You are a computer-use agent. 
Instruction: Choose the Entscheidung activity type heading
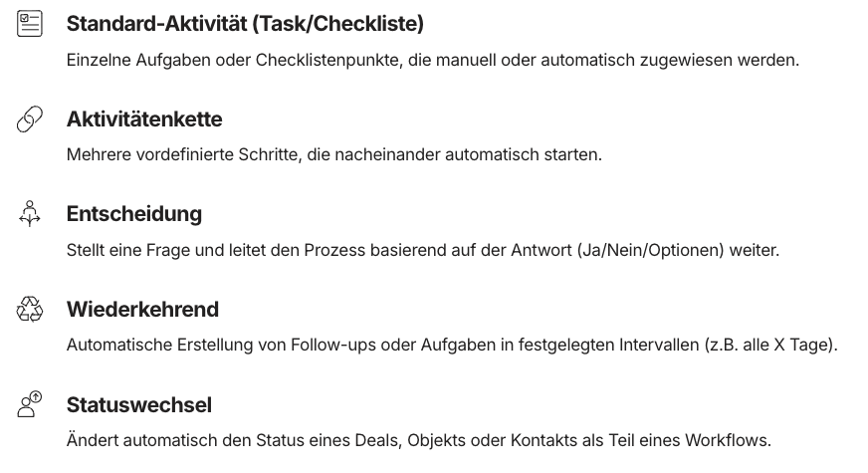[x=133, y=214]
